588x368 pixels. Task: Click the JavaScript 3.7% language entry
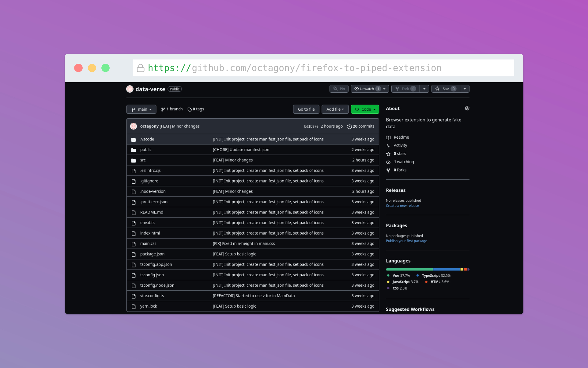click(x=402, y=282)
